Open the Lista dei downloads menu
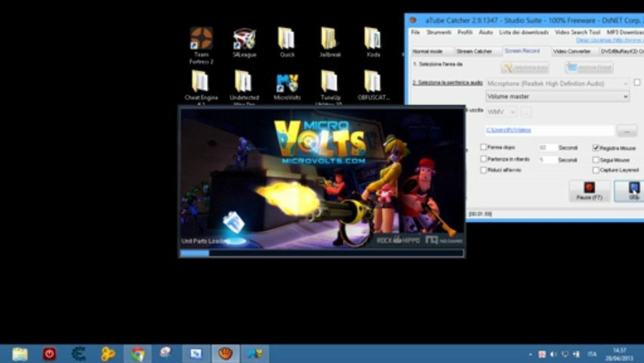The width and height of the screenshot is (644, 363). [524, 32]
